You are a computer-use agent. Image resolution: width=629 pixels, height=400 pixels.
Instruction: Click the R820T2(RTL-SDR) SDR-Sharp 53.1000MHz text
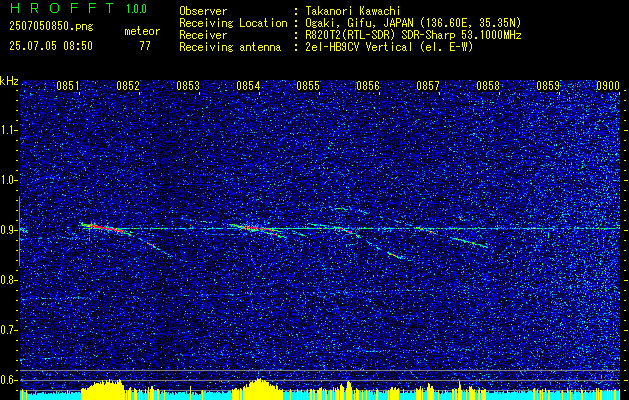pyautogui.click(x=413, y=35)
